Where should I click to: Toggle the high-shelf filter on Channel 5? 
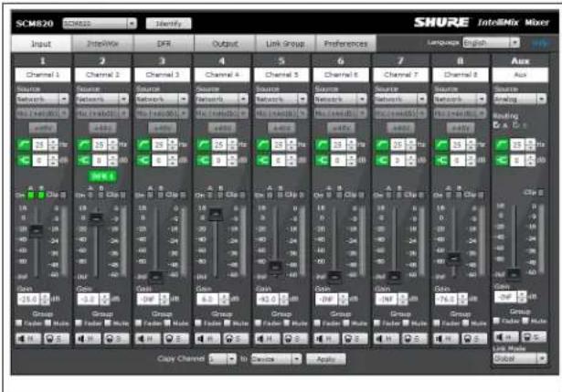point(263,160)
